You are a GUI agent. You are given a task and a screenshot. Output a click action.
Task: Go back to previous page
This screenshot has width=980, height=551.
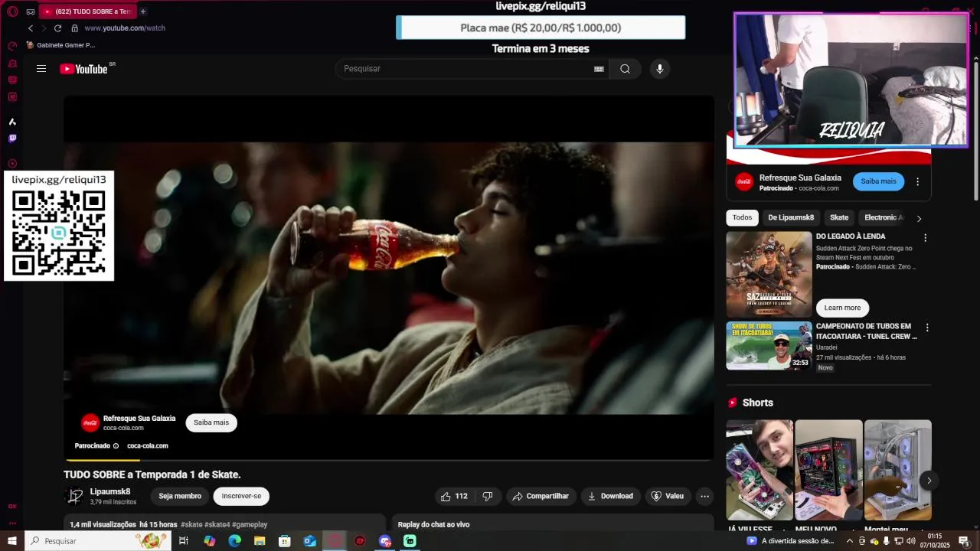tap(31, 28)
